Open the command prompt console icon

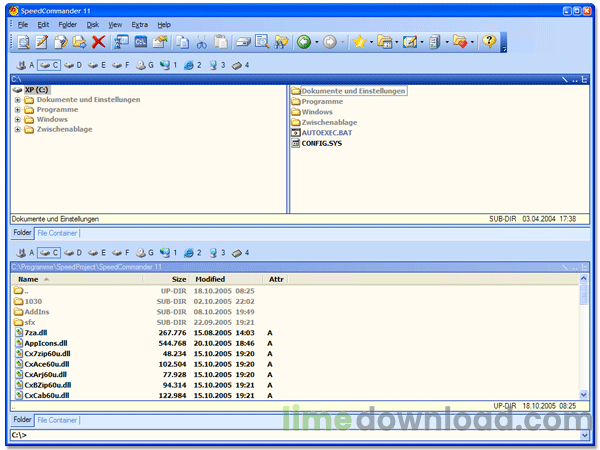pyautogui.click(x=140, y=42)
